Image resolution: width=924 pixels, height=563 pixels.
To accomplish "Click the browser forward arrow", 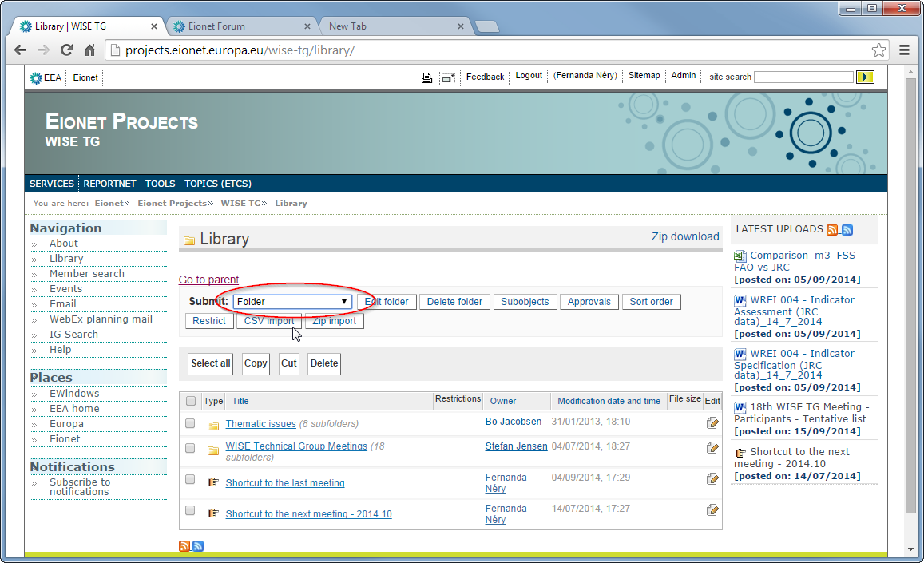I will click(x=43, y=50).
